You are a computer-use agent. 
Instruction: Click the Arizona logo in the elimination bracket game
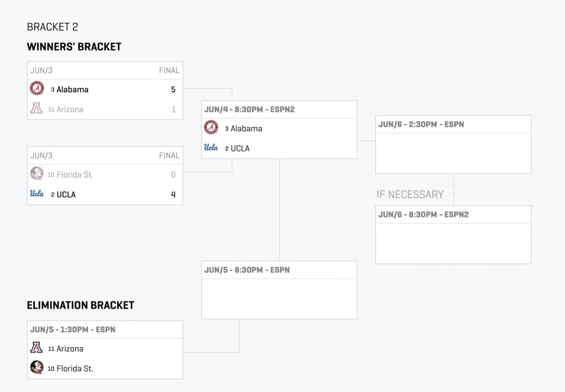(36, 348)
